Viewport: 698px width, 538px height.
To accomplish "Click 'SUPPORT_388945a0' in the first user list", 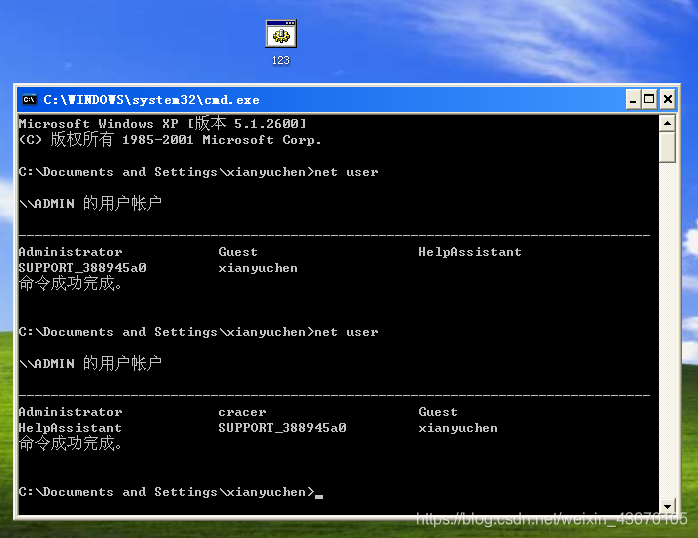I will (x=82, y=268).
